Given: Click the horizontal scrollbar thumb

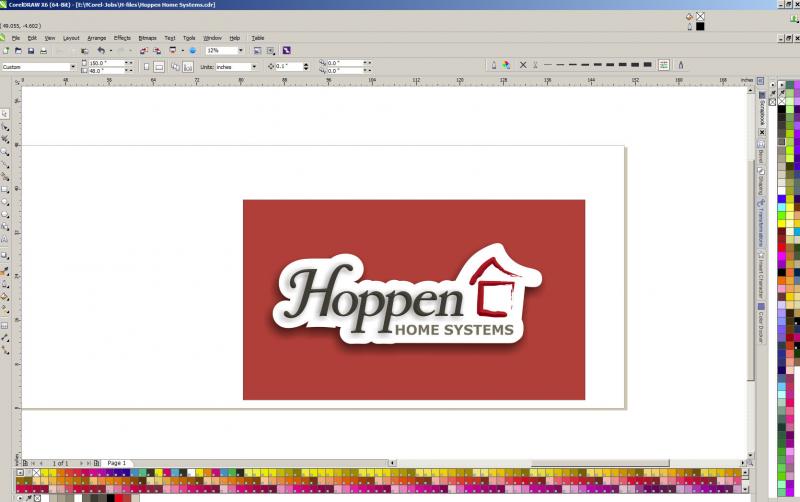Looking at the screenshot, I should point(600,463).
